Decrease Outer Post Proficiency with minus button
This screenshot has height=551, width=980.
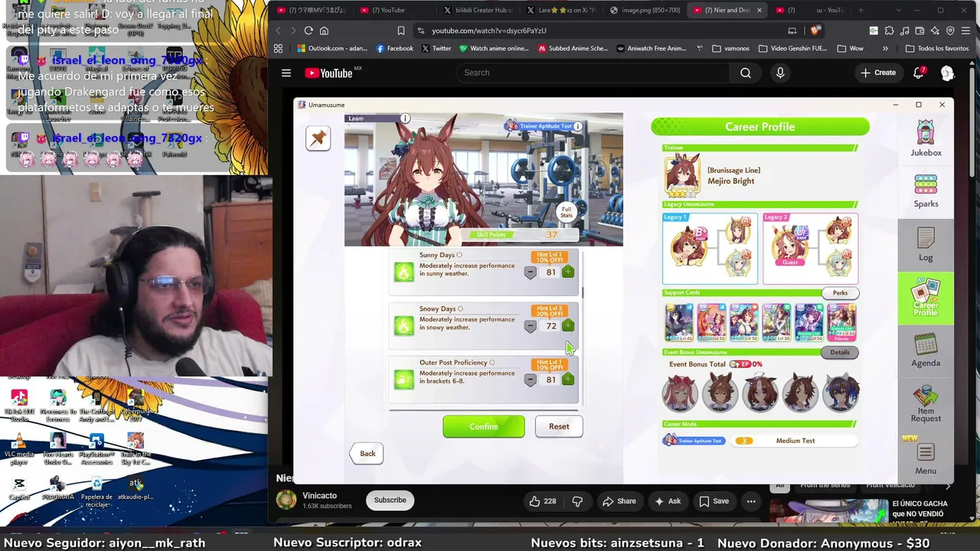[x=530, y=380]
